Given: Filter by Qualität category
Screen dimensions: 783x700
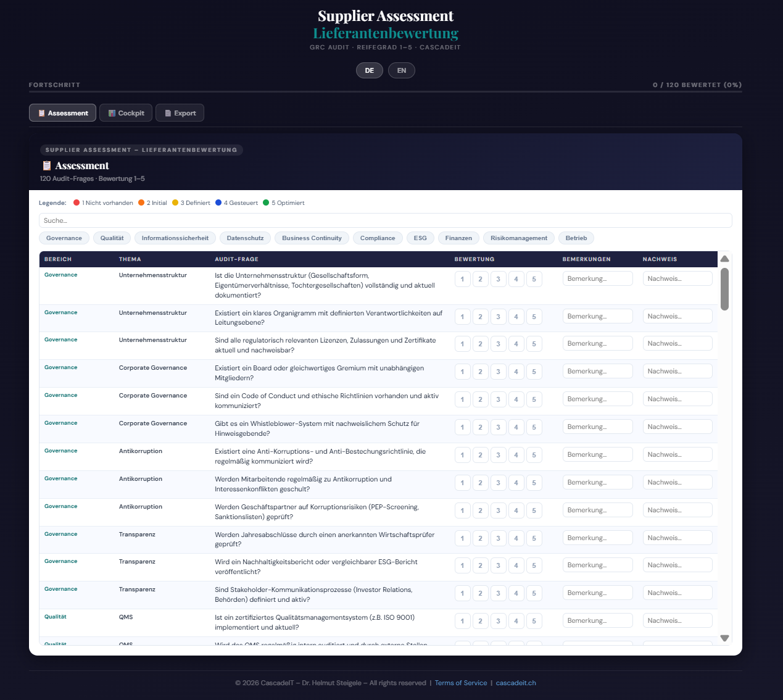Looking at the screenshot, I should [112, 238].
